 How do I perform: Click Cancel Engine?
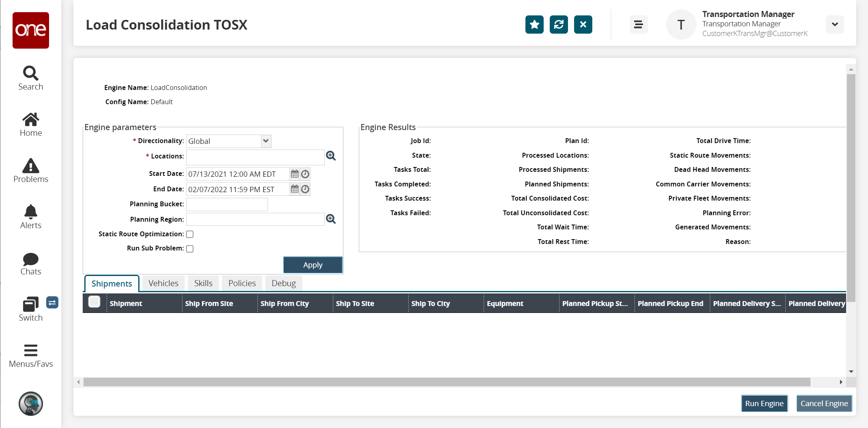coord(824,404)
